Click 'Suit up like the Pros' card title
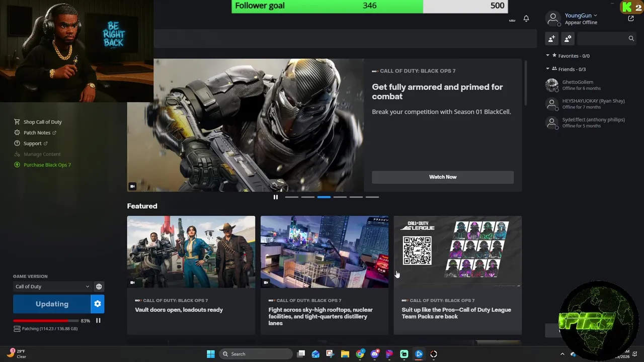Viewport: 644px width, 362px height. click(456, 313)
